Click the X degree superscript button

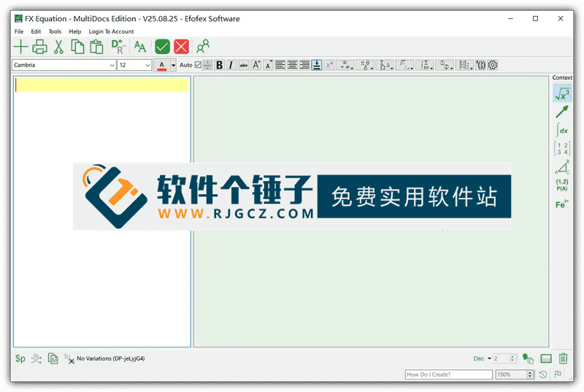(x=329, y=65)
